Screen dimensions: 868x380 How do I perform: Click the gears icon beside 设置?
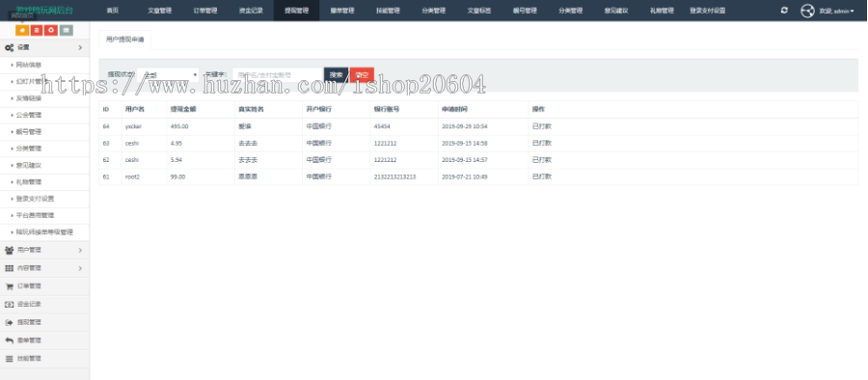(9, 47)
